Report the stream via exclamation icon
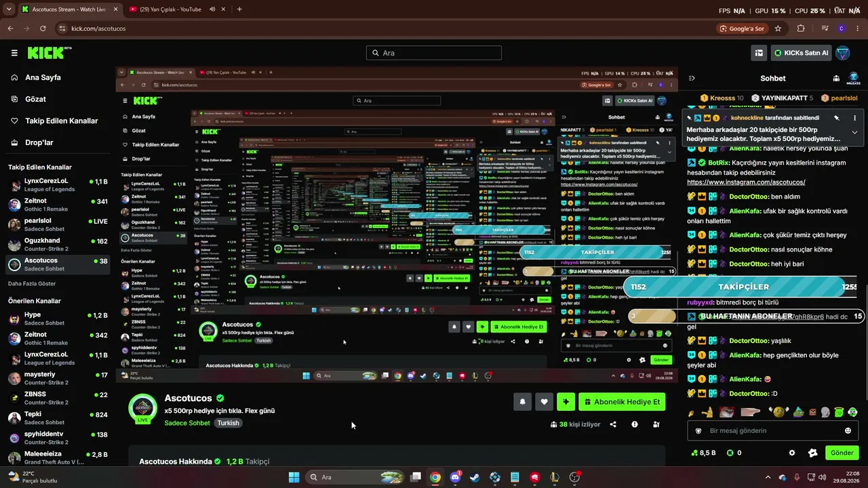The width and height of the screenshot is (868, 488). point(635,424)
